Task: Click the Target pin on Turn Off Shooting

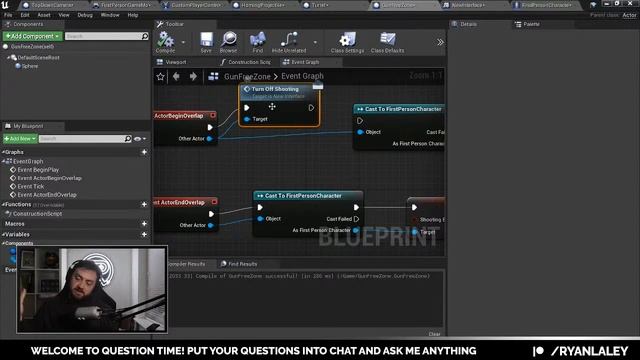Action: [x=247, y=119]
